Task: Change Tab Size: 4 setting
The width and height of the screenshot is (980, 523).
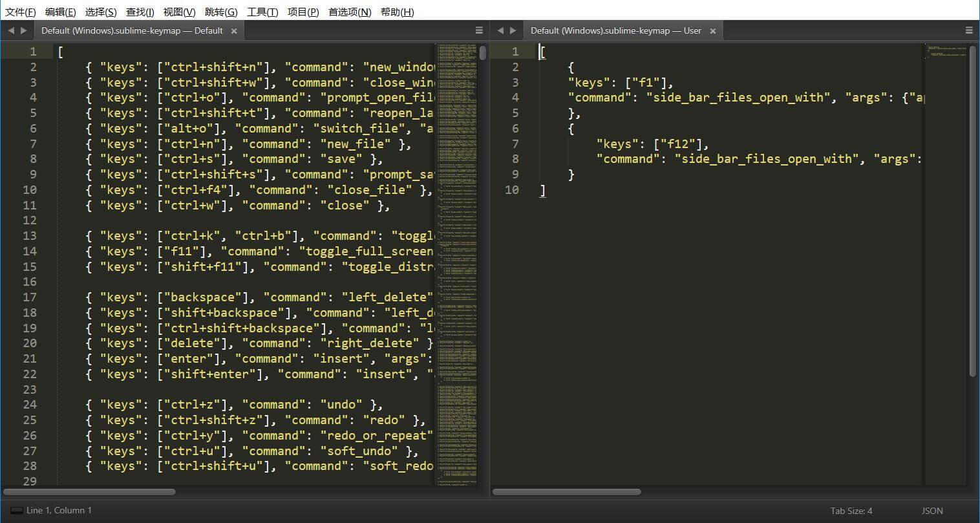Action: point(851,511)
